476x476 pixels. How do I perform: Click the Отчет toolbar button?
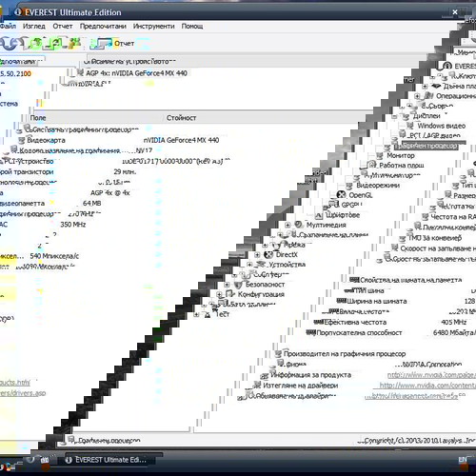click(x=112, y=44)
